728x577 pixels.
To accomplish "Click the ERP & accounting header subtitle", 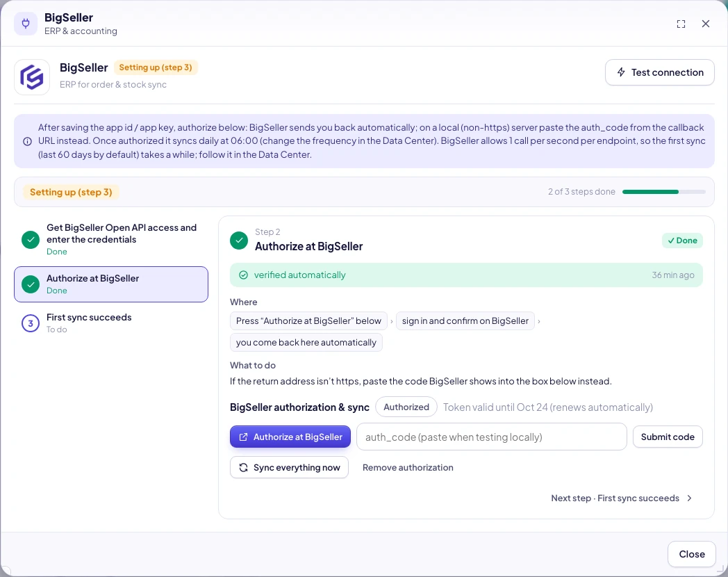I will (81, 31).
